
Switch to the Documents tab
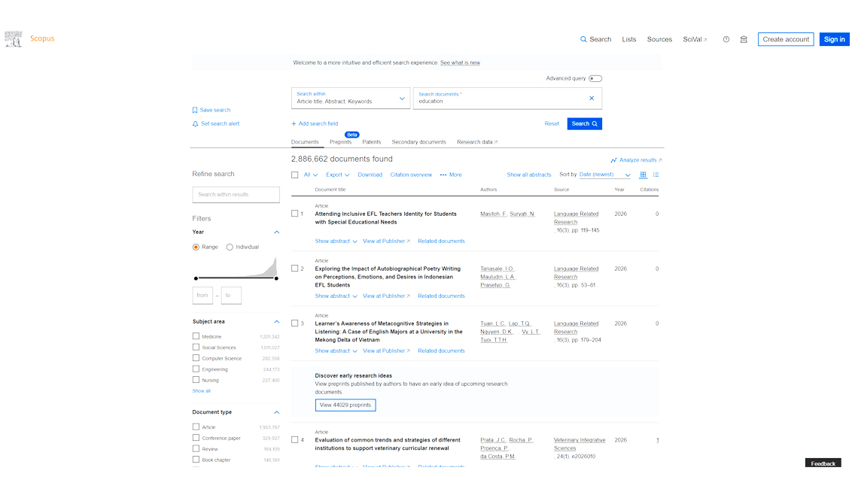pos(305,142)
